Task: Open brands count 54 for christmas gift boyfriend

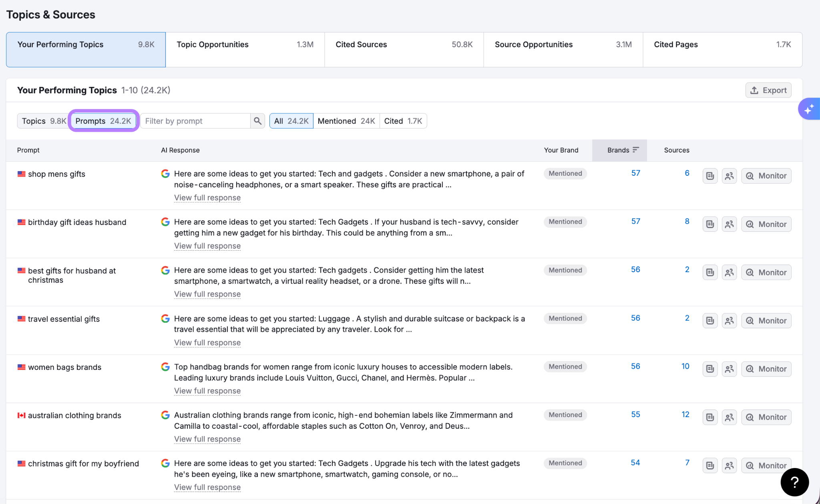Action: (635, 462)
